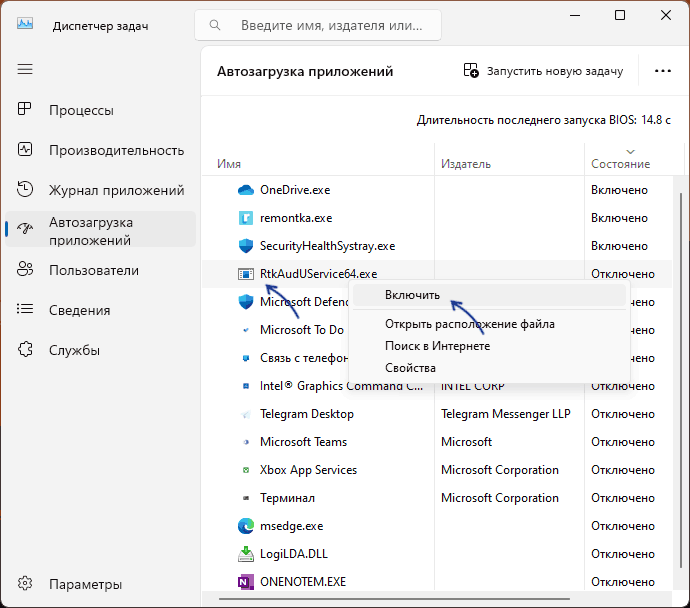Select the Xbox App Services entry
This screenshot has height=608, width=690.
pos(308,470)
